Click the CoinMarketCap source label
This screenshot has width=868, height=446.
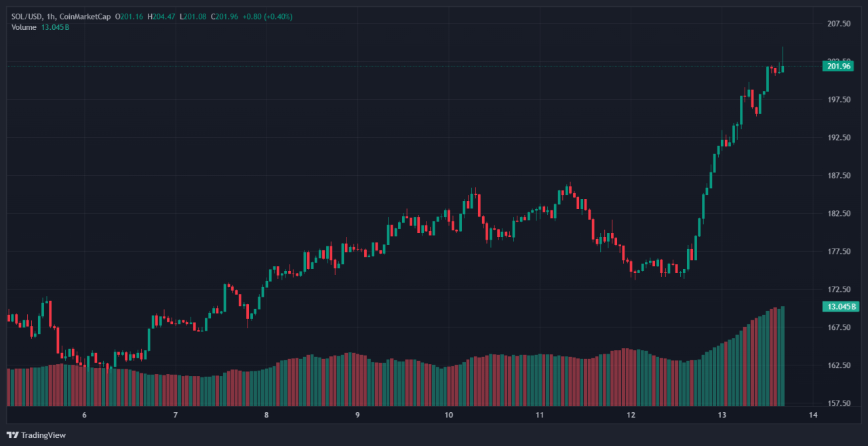pos(86,16)
